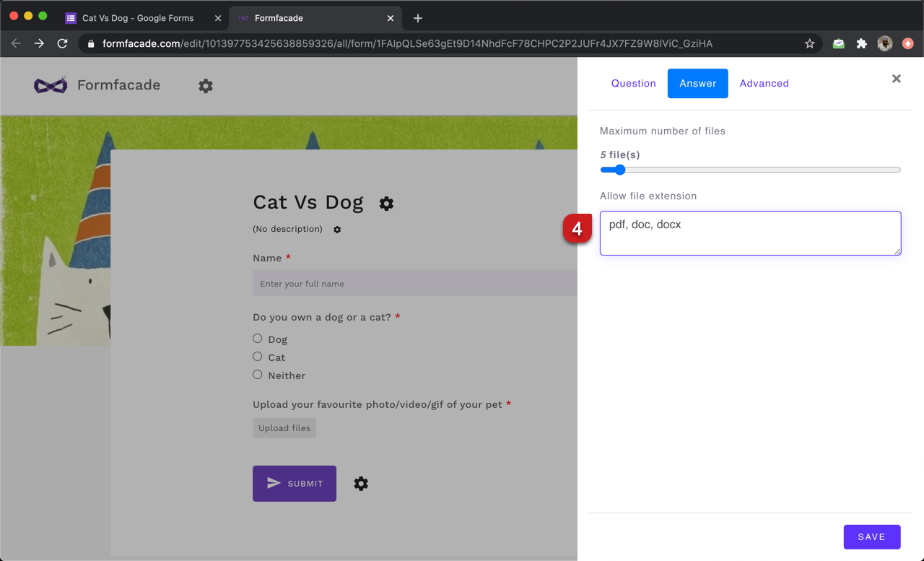Screen dimensions: 924x561
Task: Select the Dog radio option
Action: 257,338
